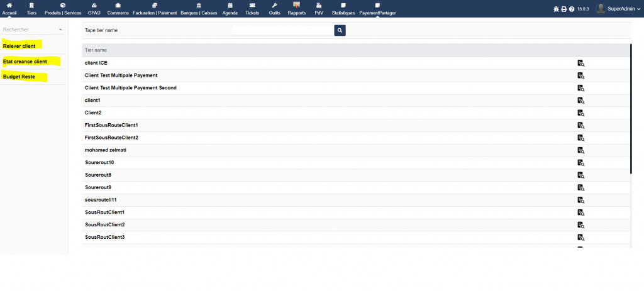Select the SousRoutClient2 name
This screenshot has height=291, width=644.
pyautogui.click(x=105, y=225)
